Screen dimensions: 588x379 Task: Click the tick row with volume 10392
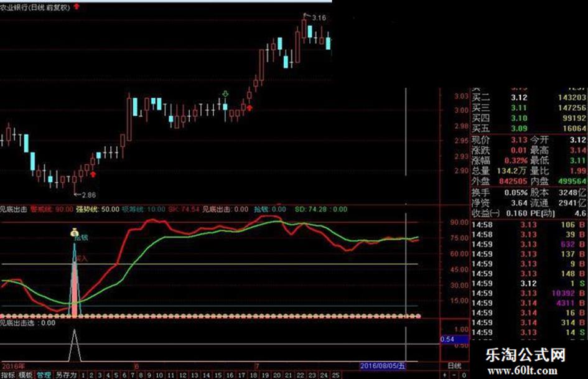click(x=529, y=293)
